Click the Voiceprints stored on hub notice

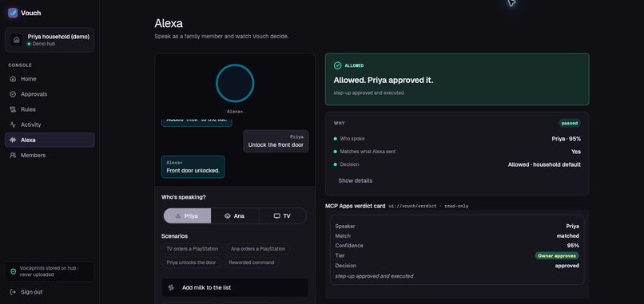[x=50, y=271]
